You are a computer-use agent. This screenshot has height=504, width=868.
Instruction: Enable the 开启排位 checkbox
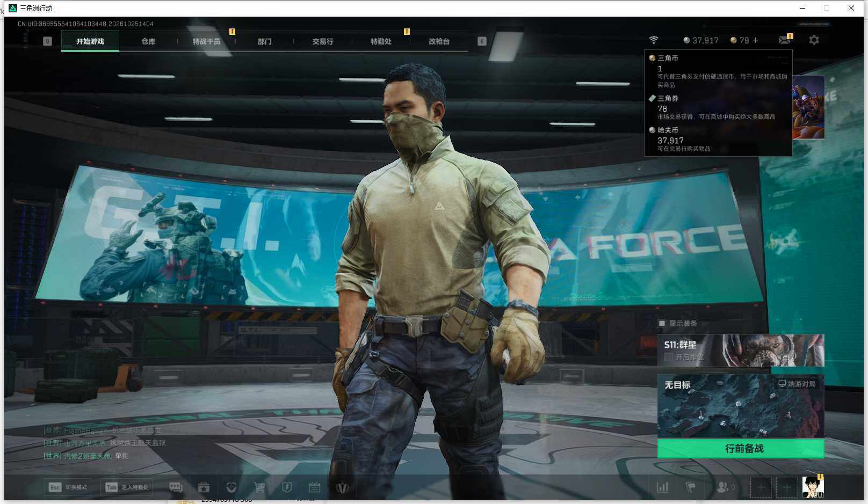669,357
